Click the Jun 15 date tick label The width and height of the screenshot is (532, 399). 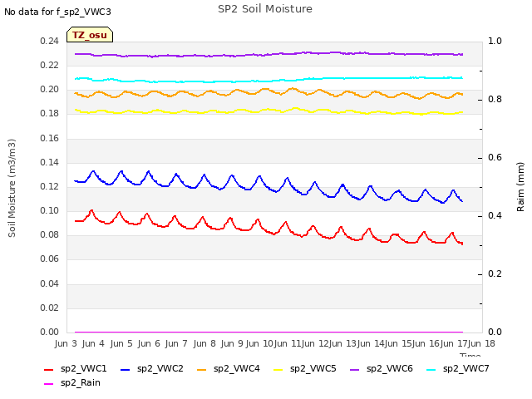click(397, 343)
